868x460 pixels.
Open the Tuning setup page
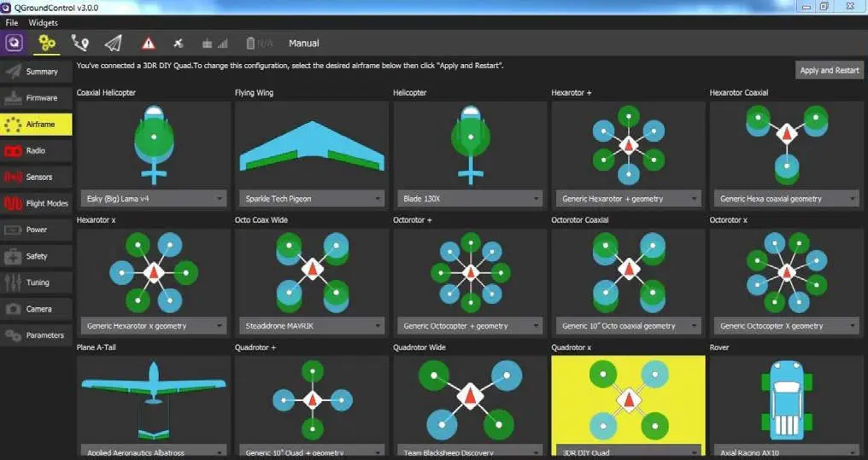[36, 282]
